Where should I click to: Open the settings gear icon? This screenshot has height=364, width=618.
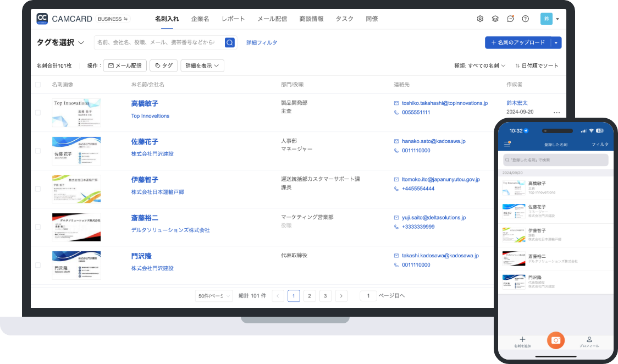480,18
